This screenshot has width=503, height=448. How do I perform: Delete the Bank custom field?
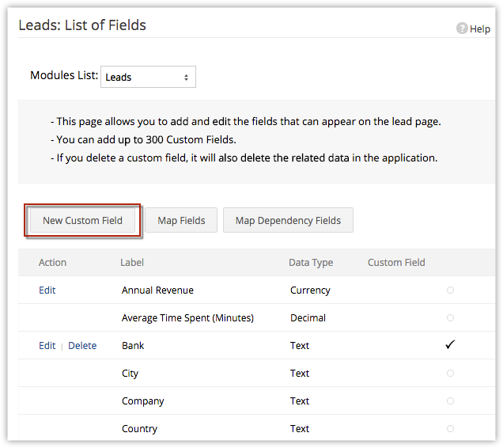[82, 345]
